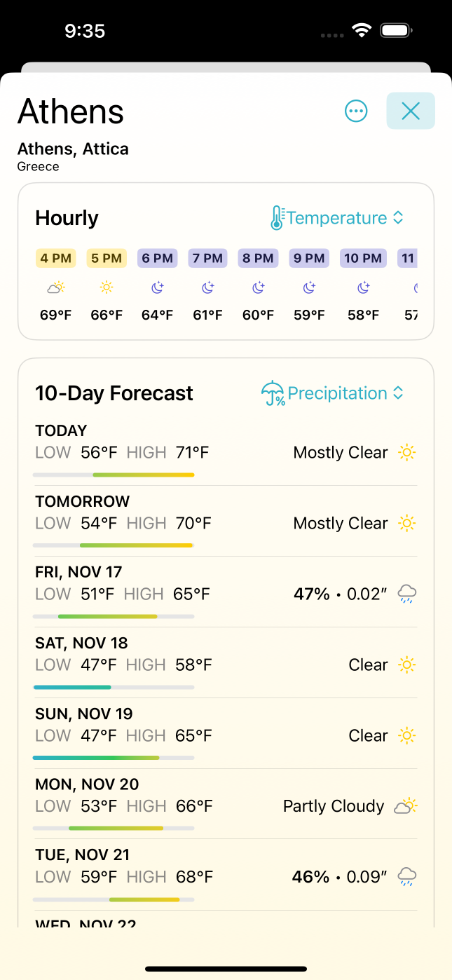Tap the Sat, Nov 18 temperature range bar
Viewport: 452px width, 980px height.
114,687
